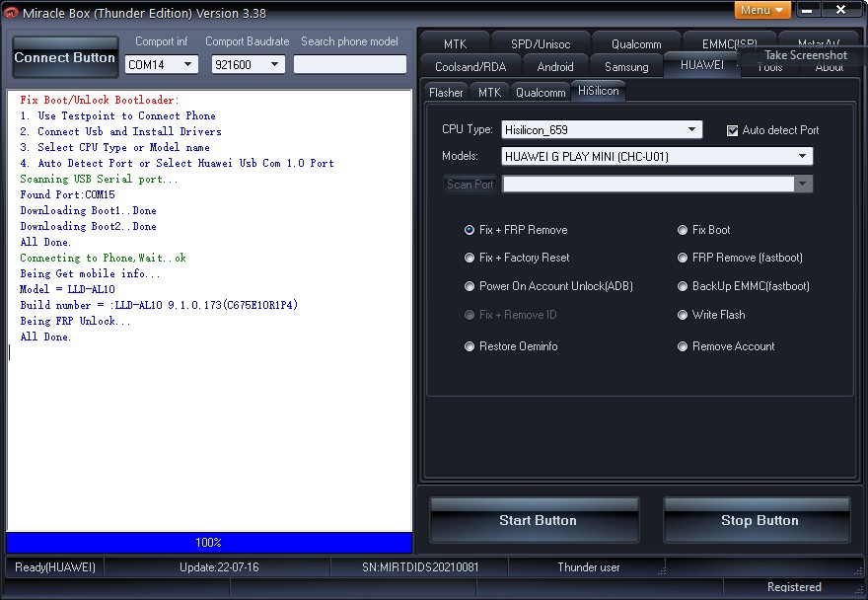Click the 'Build number' log line
The image size is (868, 600).
(159, 305)
